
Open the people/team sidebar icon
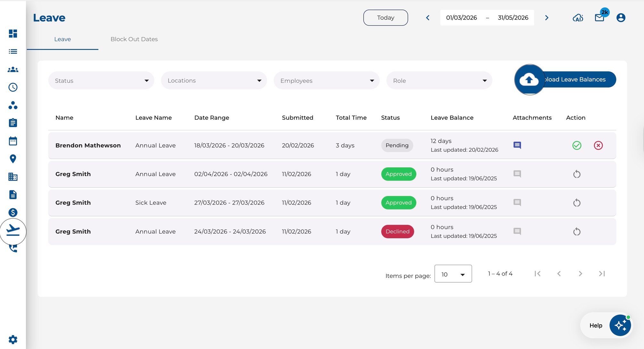coord(13,69)
